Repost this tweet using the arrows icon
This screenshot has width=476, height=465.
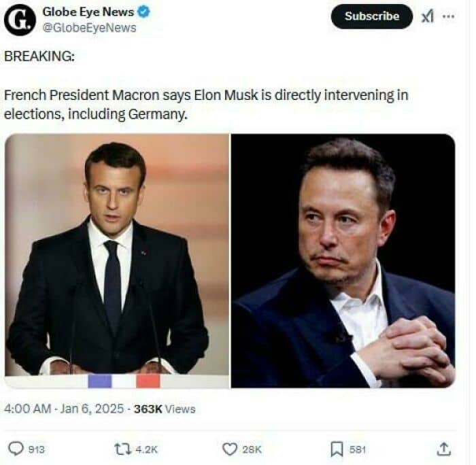coord(123,449)
